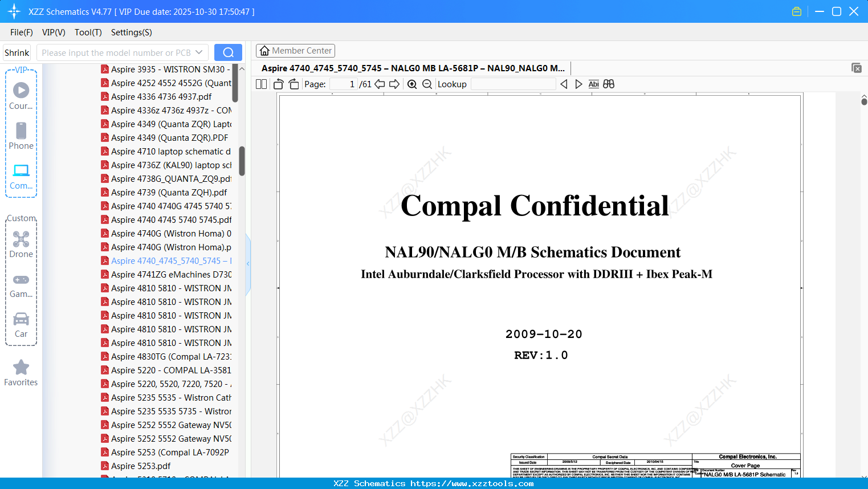Rotate the page counterclockwise

[x=279, y=84]
